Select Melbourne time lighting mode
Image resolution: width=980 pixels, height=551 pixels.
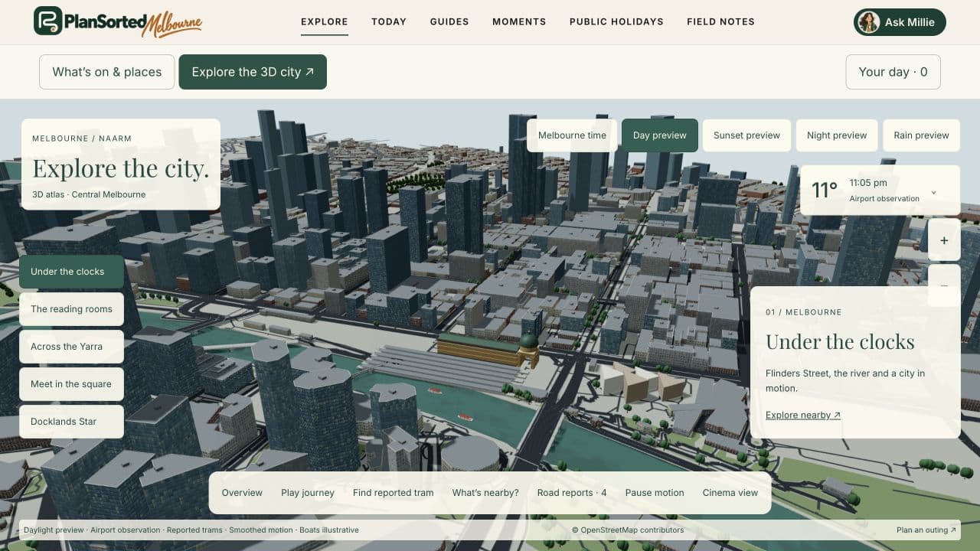[572, 135]
